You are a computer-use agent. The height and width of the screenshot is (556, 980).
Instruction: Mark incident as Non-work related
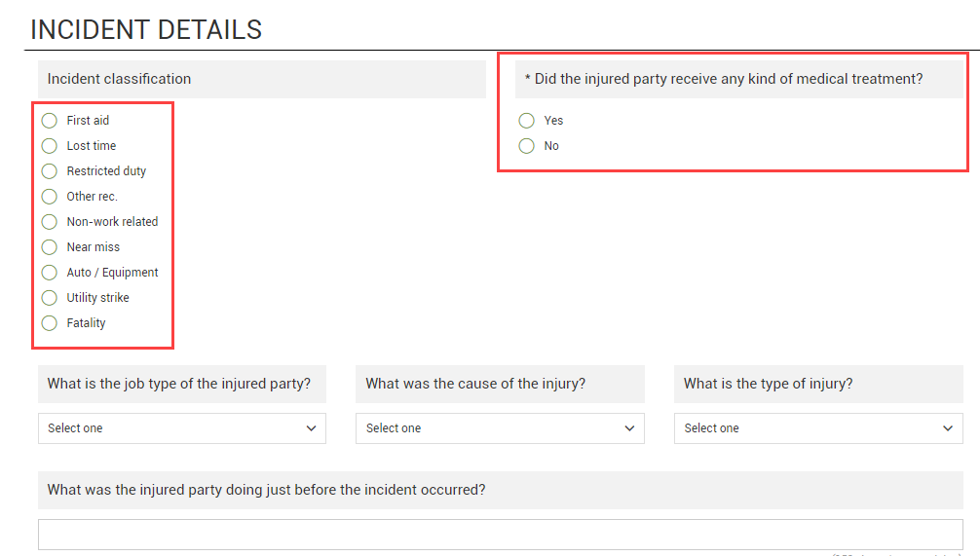tap(50, 222)
